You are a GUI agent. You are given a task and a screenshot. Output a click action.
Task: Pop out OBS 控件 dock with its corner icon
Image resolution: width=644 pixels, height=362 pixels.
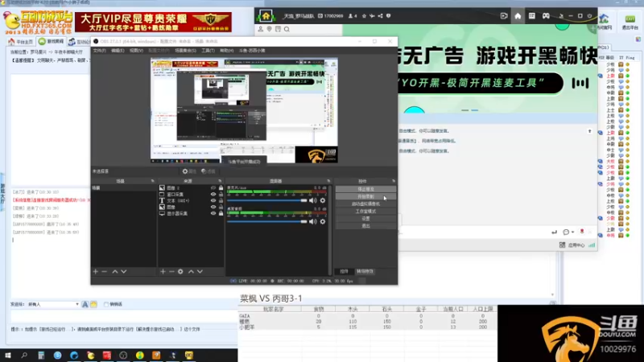(393, 181)
